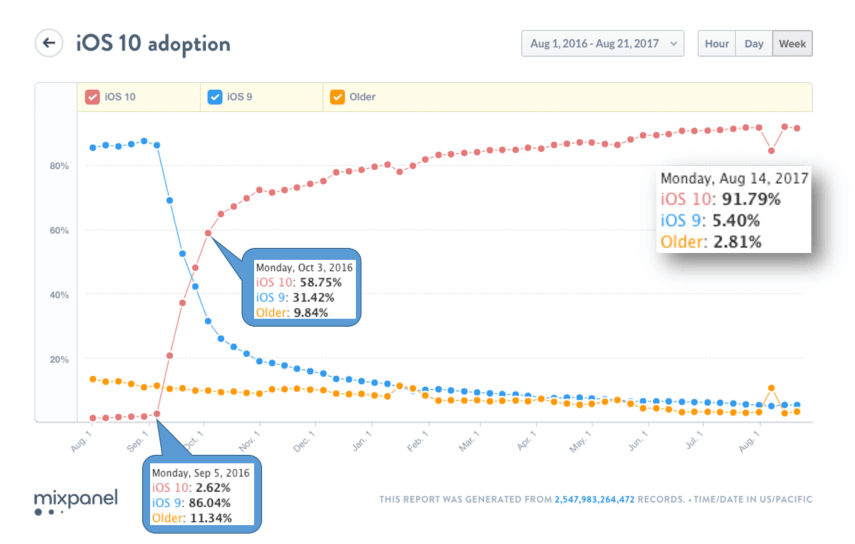Click the iOS 10 data point at Sep 5
Image resolution: width=855 pixels, height=544 pixels.
tap(157, 413)
